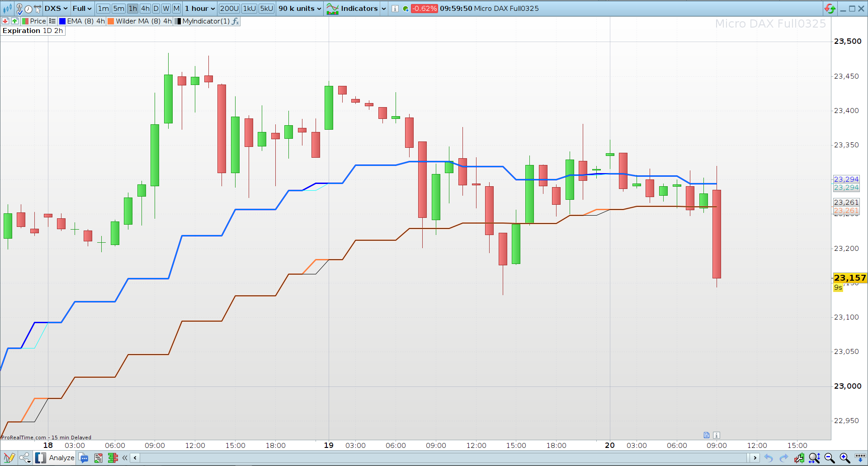Open EMA (8) 4h indicator settings

click(86, 21)
